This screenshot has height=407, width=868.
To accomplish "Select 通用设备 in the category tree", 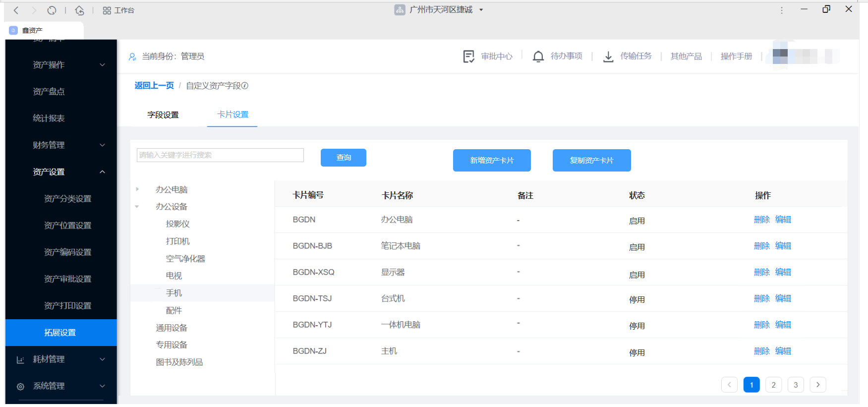I will pos(172,328).
